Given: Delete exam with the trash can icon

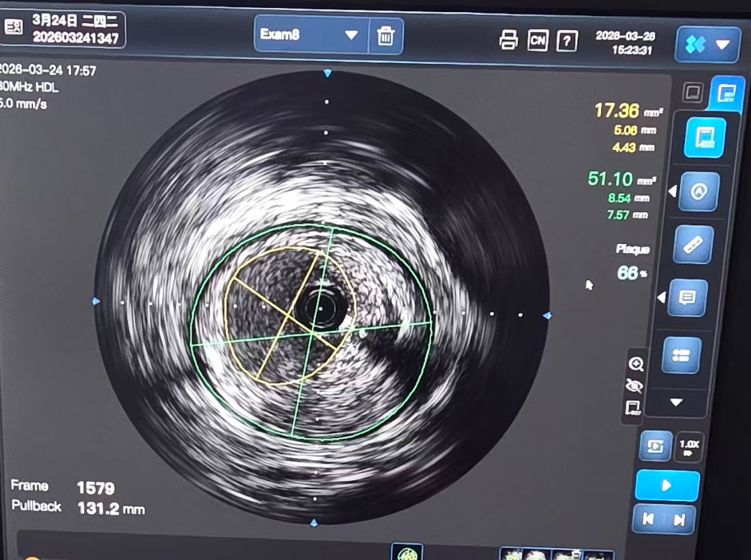Looking at the screenshot, I should pyautogui.click(x=385, y=36).
